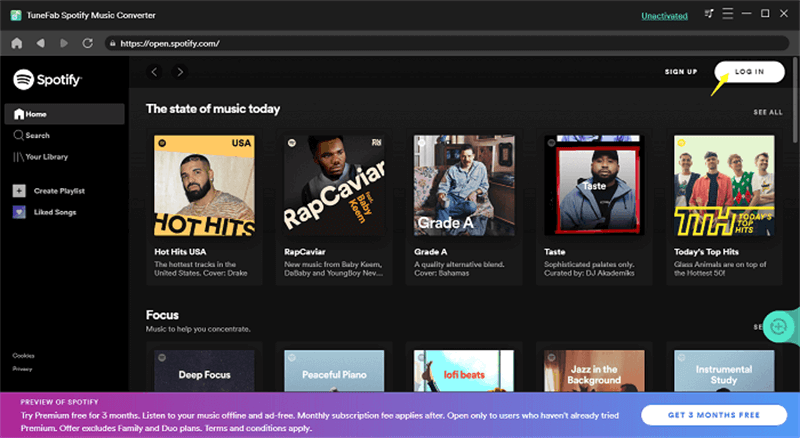The height and width of the screenshot is (438, 800).
Task: Open the playlist queue icon in title bar
Action: [x=709, y=15]
